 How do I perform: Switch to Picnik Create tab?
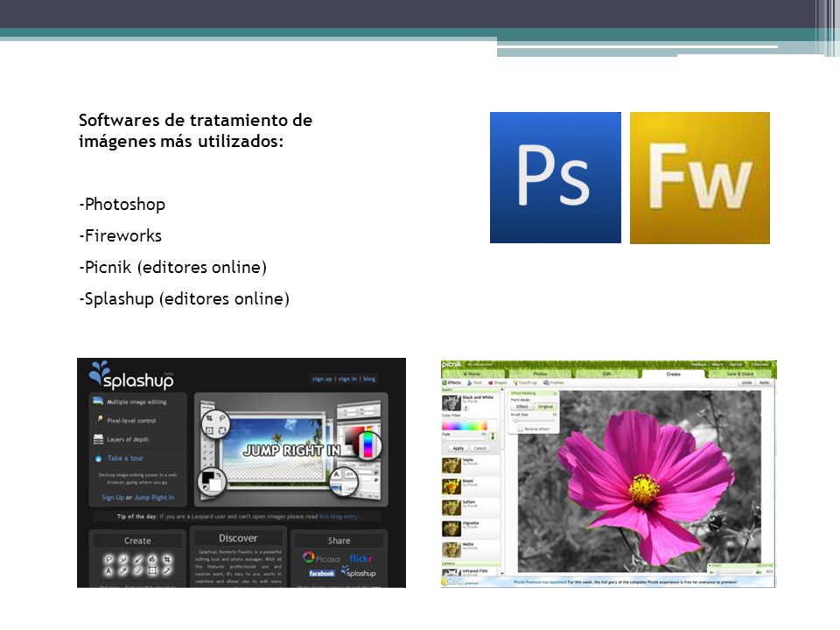pos(674,374)
